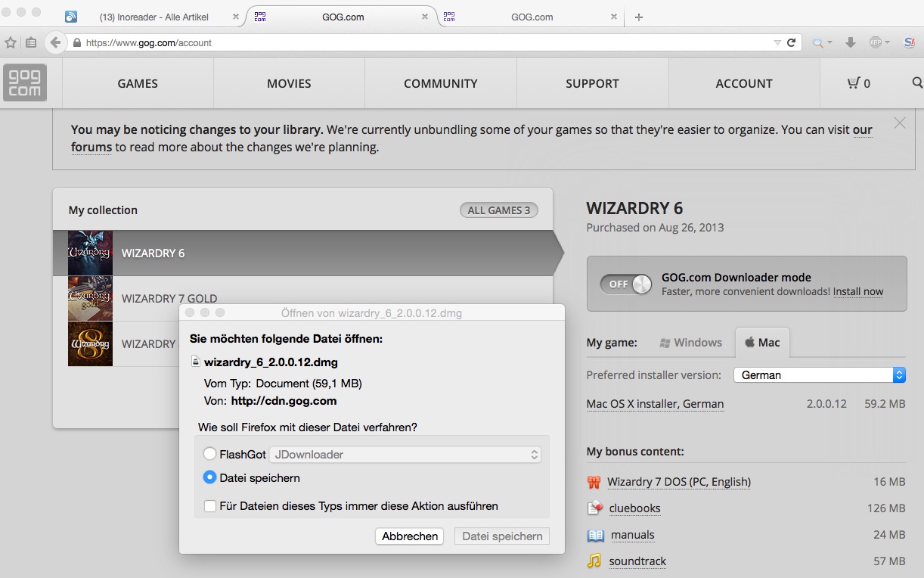Click the browser search engine magnifier

point(817,43)
